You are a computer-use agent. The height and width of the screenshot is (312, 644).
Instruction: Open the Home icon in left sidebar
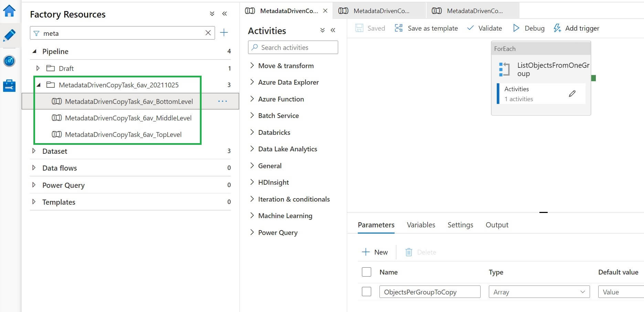(x=9, y=11)
